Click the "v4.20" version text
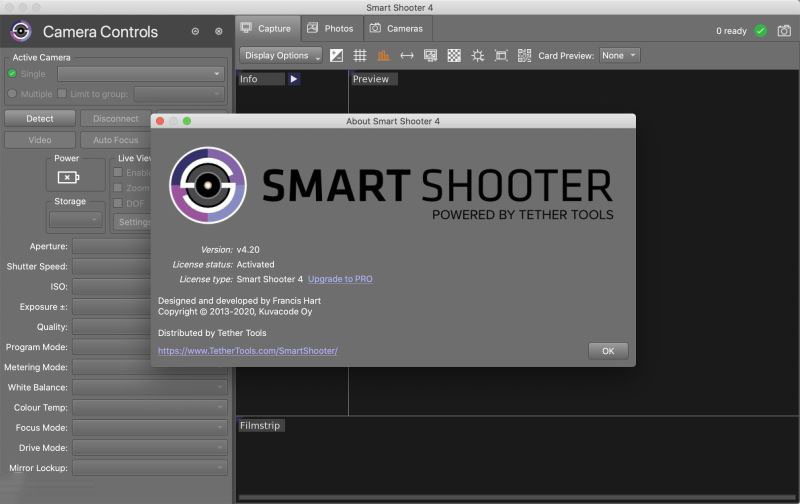 248,249
